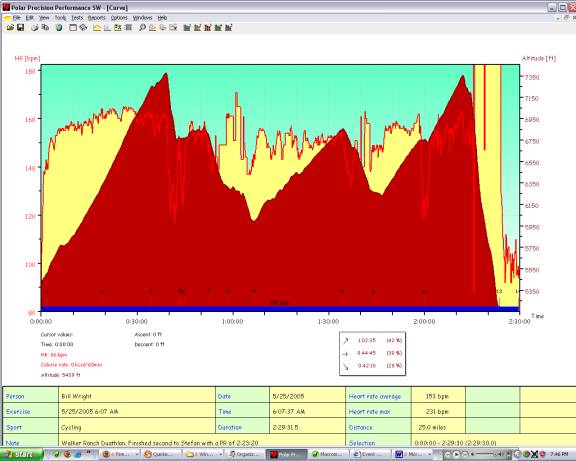Viewport: 576px width, 461px height.
Task: Open the Help menu
Action: coord(162,18)
